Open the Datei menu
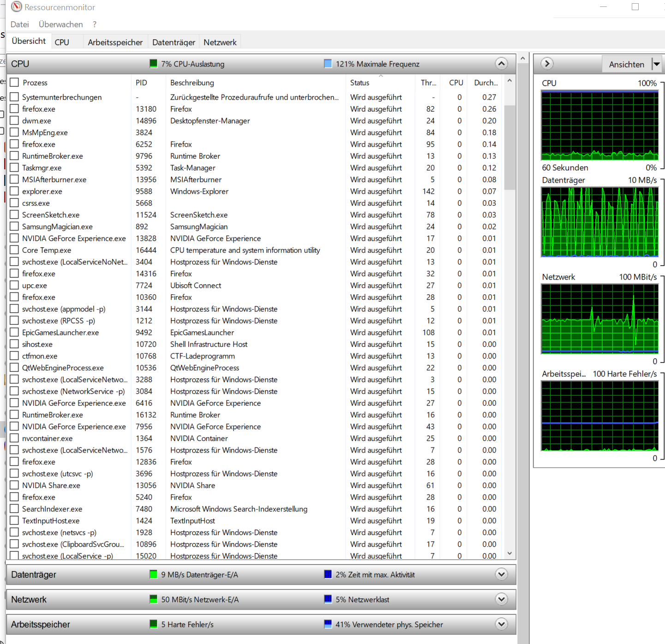The height and width of the screenshot is (644, 665). tap(19, 24)
